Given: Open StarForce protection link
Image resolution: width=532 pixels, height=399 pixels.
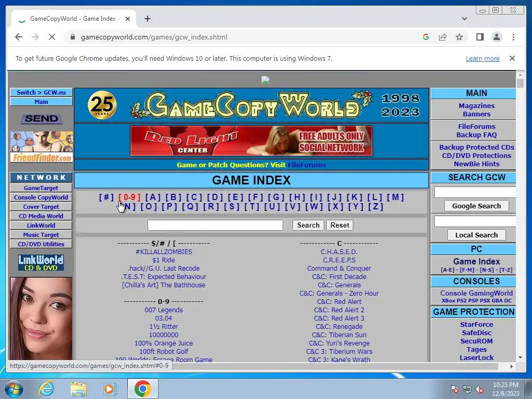Looking at the screenshot, I should tap(476, 324).
